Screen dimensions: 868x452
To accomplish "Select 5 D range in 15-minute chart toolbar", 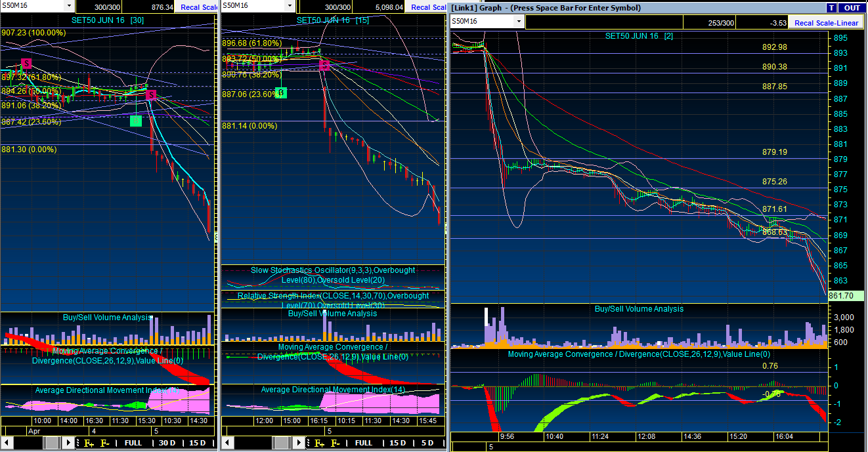I will (x=427, y=443).
